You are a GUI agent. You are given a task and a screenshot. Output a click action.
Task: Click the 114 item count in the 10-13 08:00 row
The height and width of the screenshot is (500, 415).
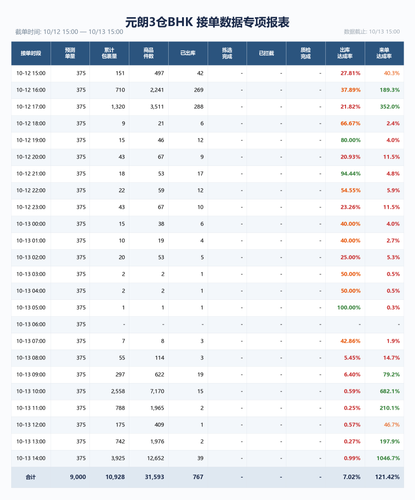tap(159, 358)
